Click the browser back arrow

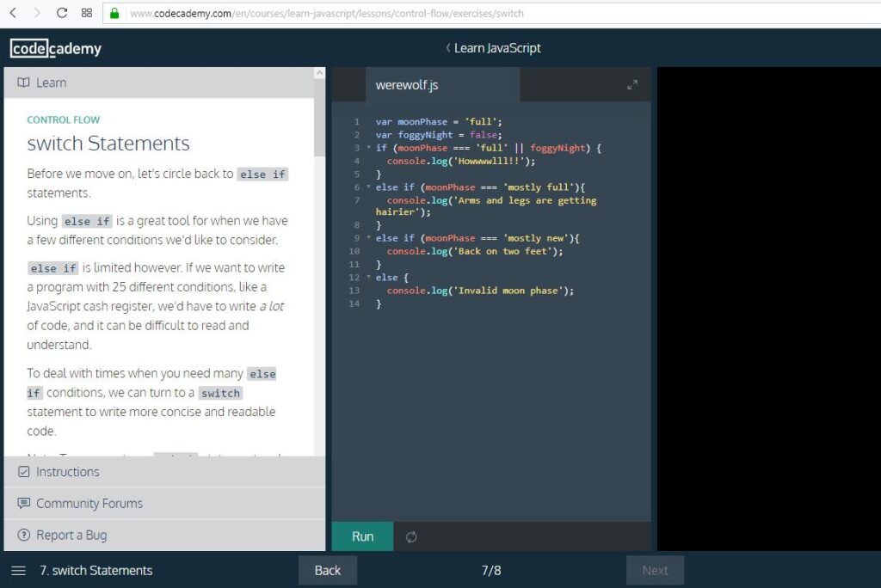tap(13, 13)
